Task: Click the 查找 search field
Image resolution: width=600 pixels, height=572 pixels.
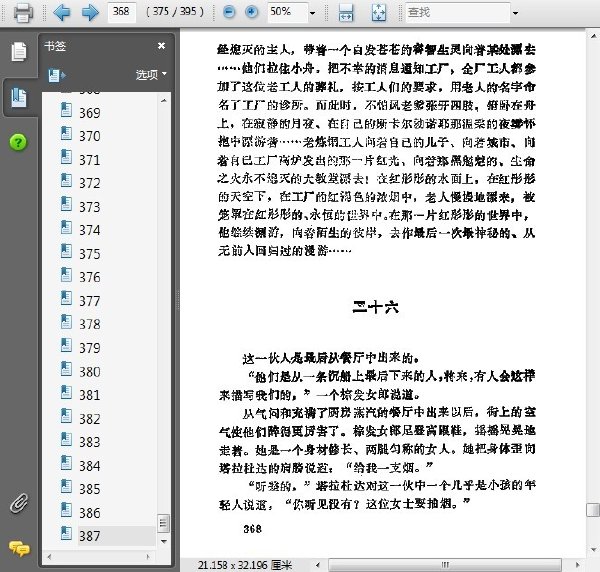Action: click(457, 12)
